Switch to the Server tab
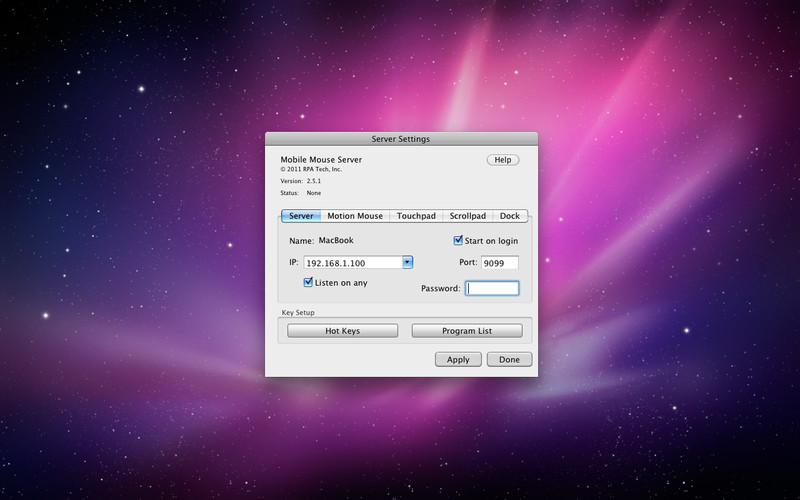This screenshot has height=500, width=800. coord(300,216)
